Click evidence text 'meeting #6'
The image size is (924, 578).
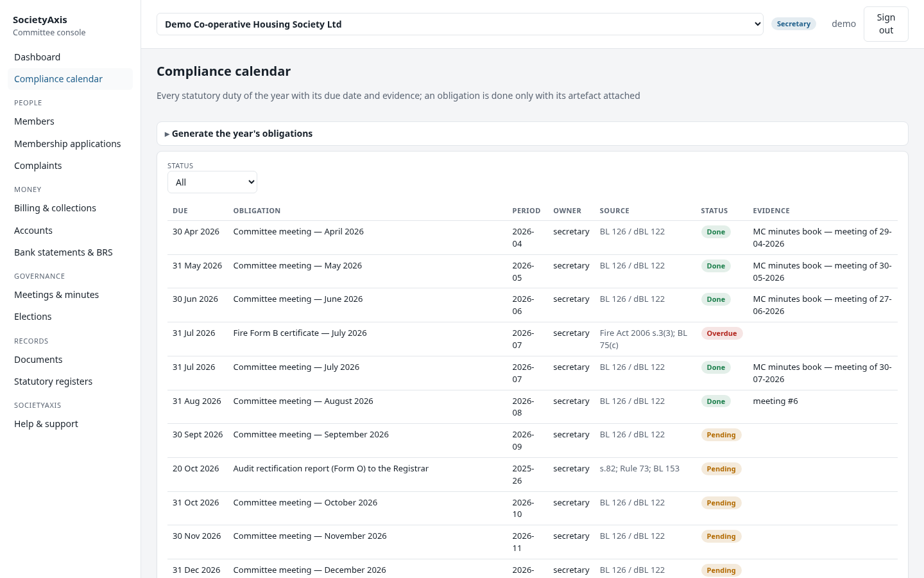(x=775, y=401)
